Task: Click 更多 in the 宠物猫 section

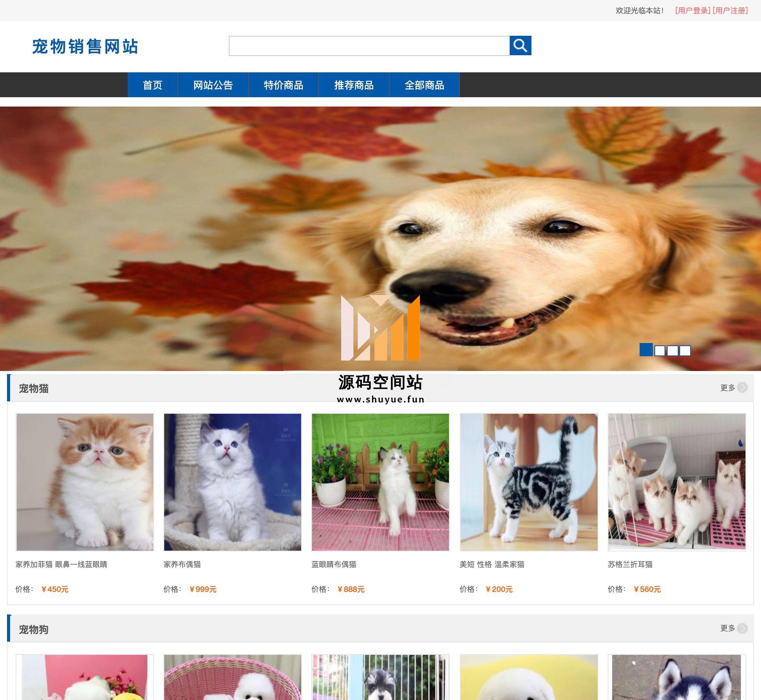Action: pos(728,388)
